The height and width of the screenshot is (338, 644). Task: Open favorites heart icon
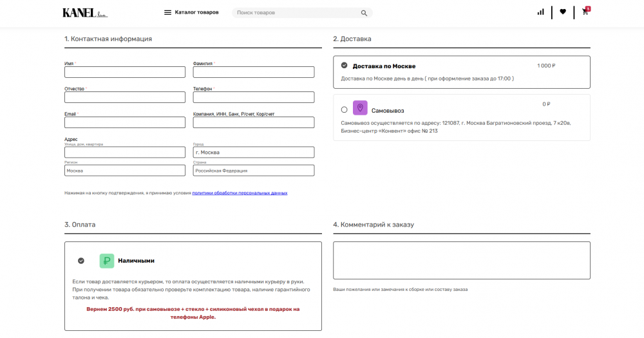[x=563, y=12]
